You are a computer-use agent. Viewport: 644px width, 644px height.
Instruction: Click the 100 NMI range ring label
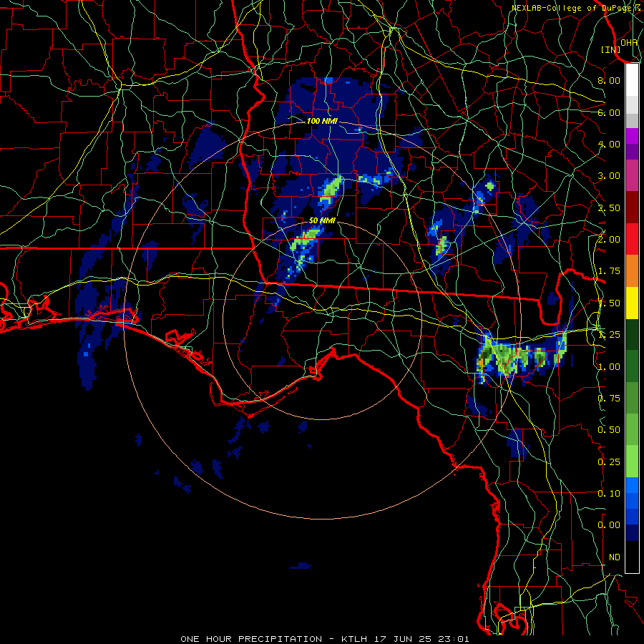tap(322, 121)
